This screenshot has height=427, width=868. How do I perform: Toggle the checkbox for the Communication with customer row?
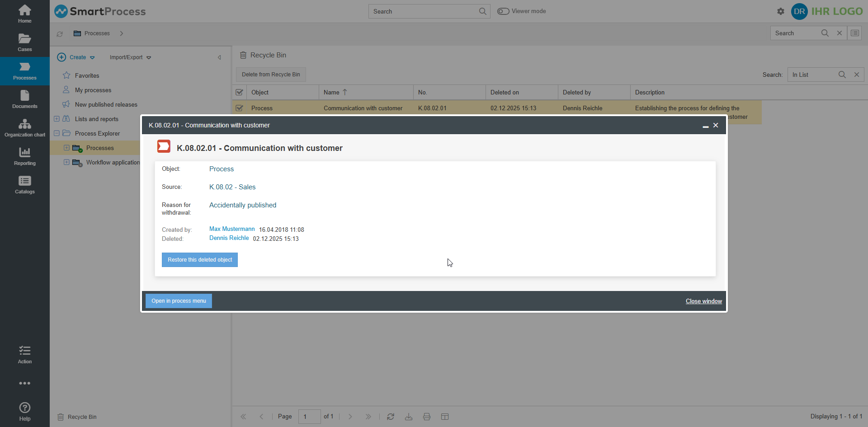pos(240,108)
